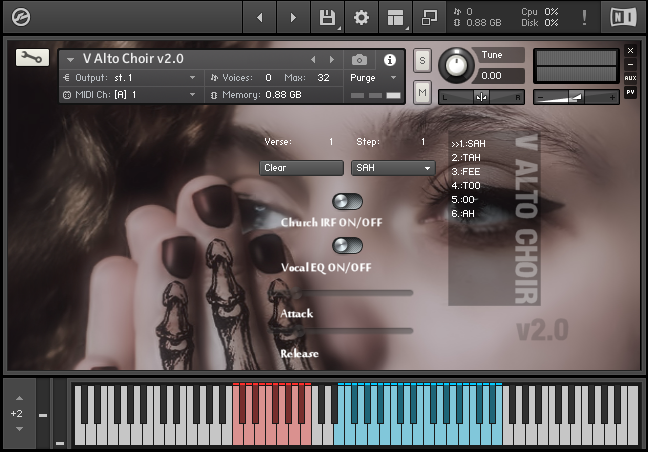Open instrument edit mode wrench icon
Screen dimensions: 648x452
pos(32,58)
